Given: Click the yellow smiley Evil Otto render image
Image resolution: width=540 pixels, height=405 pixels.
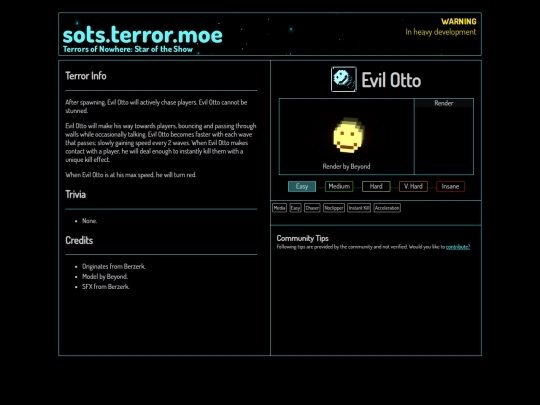Looking at the screenshot, I should tap(348, 135).
